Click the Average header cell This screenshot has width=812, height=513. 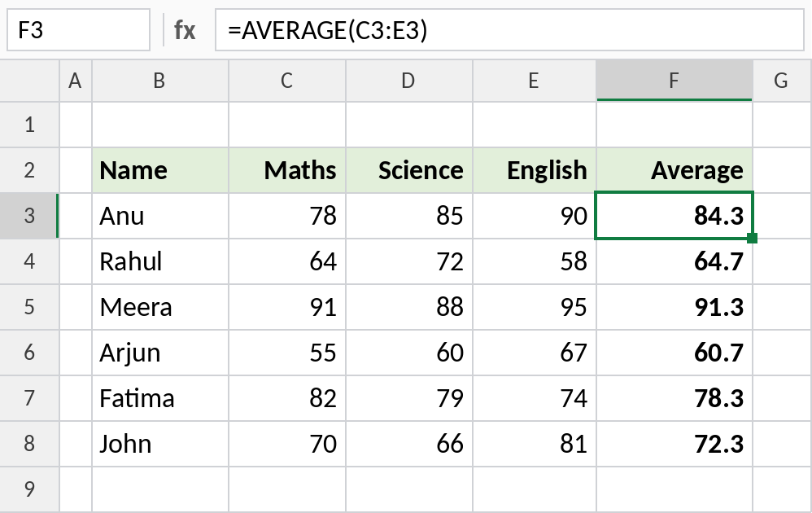point(674,170)
